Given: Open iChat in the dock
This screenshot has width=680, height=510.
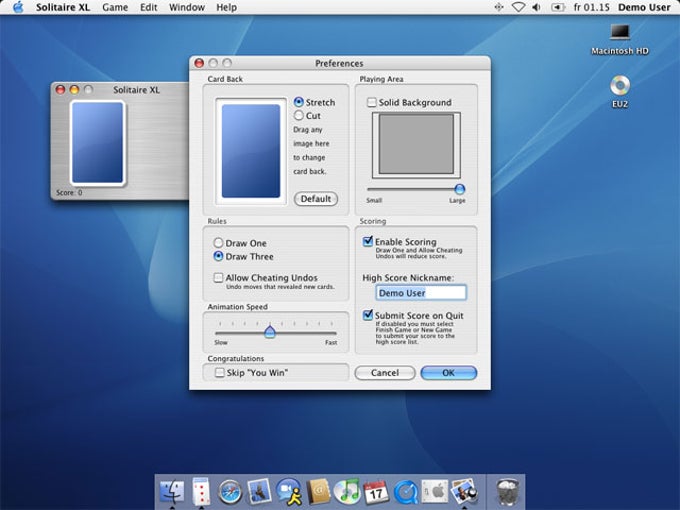Looking at the screenshot, I should pos(289,491).
